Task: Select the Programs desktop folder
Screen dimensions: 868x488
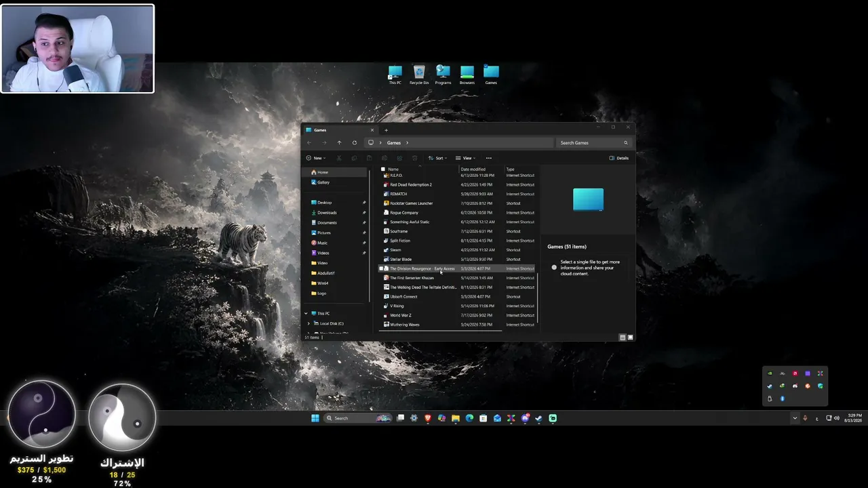Action: (x=443, y=75)
